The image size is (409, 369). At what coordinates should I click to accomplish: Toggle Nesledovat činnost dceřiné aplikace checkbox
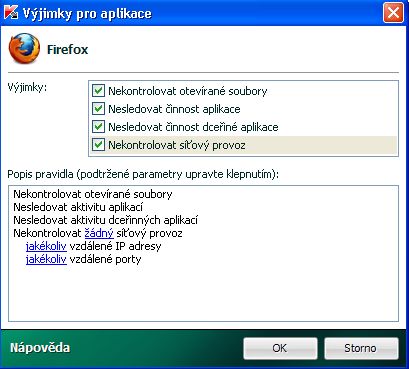[98, 127]
